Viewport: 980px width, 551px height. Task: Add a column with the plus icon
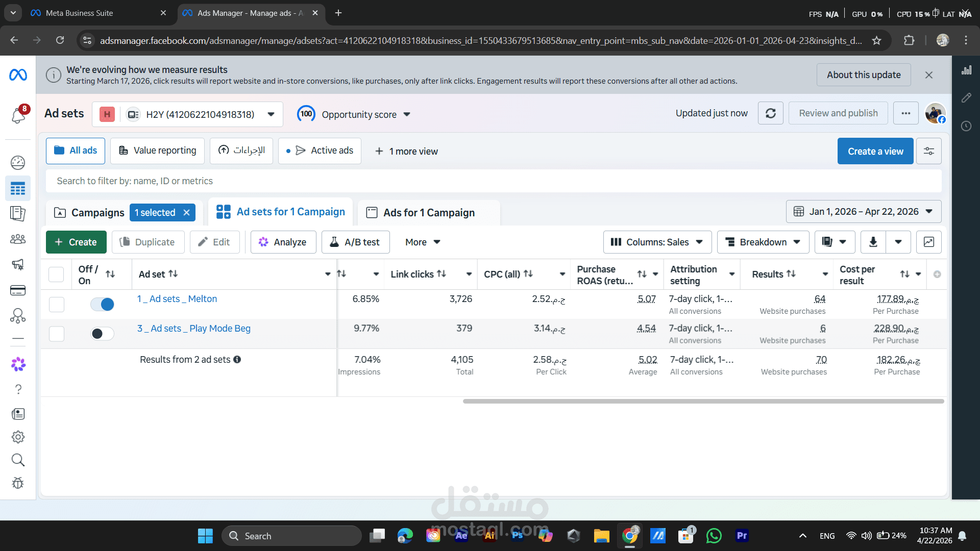937,274
